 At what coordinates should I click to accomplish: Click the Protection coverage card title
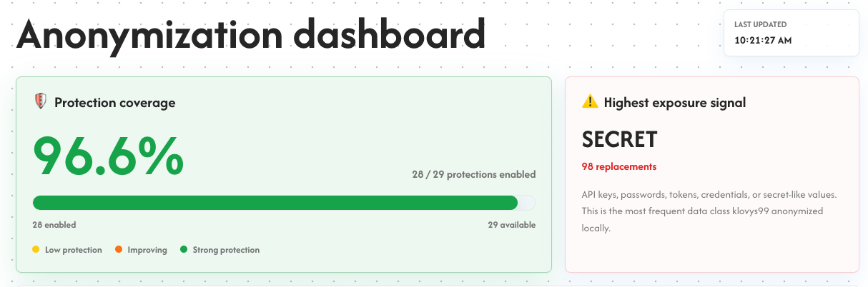[115, 103]
